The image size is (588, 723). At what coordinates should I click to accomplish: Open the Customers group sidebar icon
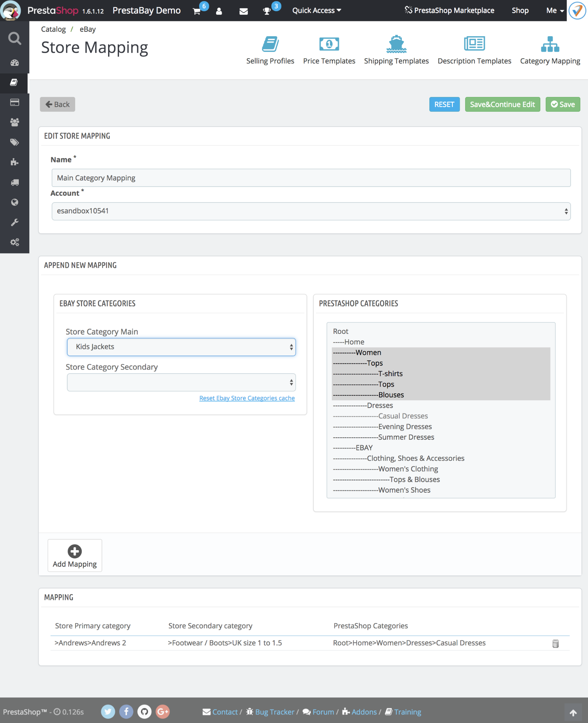(x=14, y=122)
